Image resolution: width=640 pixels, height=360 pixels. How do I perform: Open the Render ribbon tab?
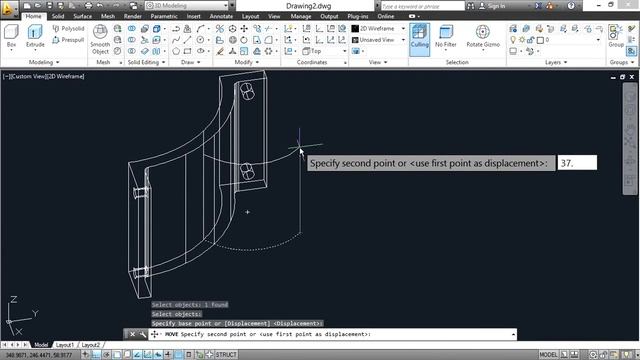[133, 16]
